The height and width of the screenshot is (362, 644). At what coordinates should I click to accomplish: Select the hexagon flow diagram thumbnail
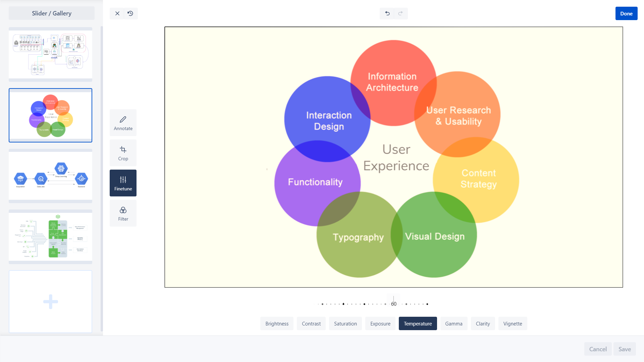pyautogui.click(x=51, y=176)
